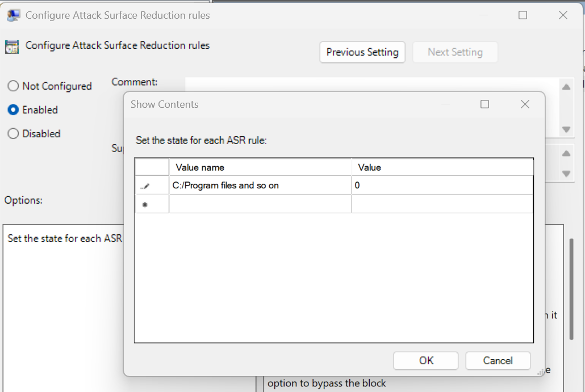The height and width of the screenshot is (392, 585).
Task: Click the Supported on scroll down arrow
Action: (x=566, y=174)
